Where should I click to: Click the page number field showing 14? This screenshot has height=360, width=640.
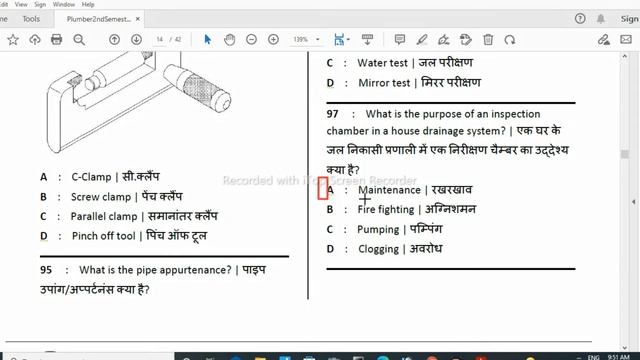160,40
